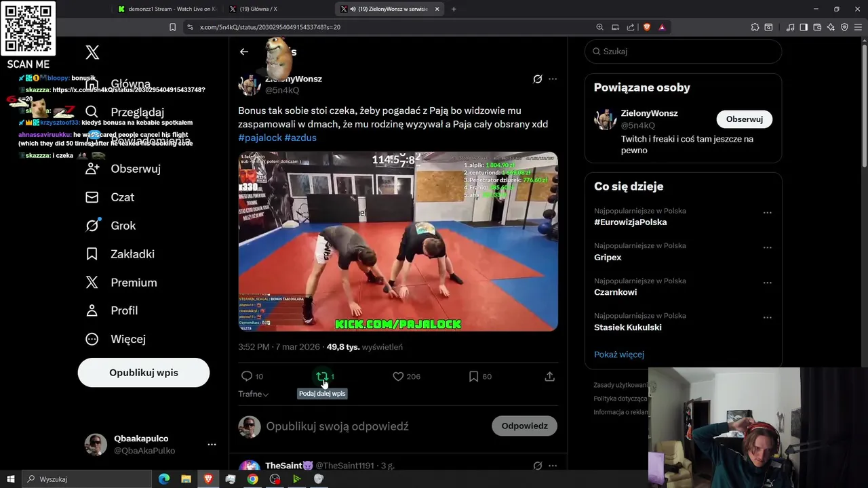
Task: Repost the tweet via the green retweet icon
Action: click(x=322, y=376)
